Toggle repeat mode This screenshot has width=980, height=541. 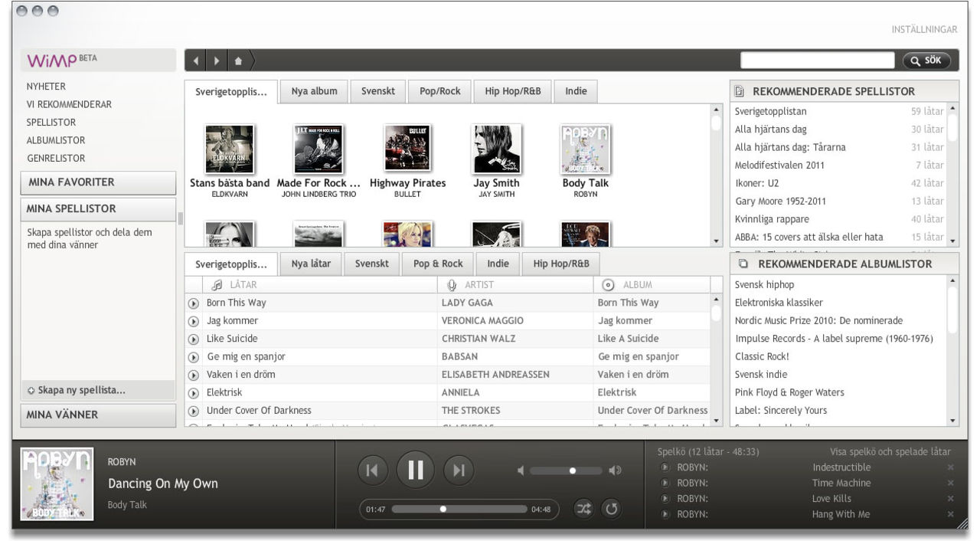(x=609, y=509)
